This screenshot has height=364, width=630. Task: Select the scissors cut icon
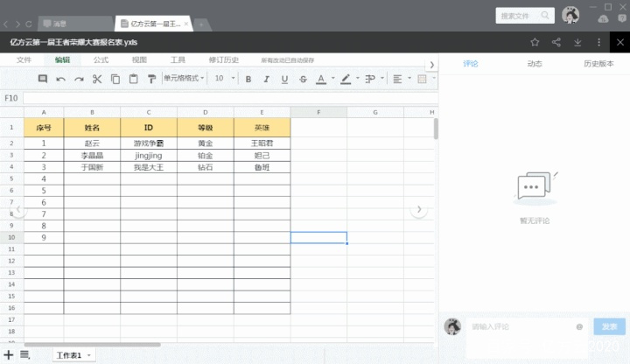(97, 79)
